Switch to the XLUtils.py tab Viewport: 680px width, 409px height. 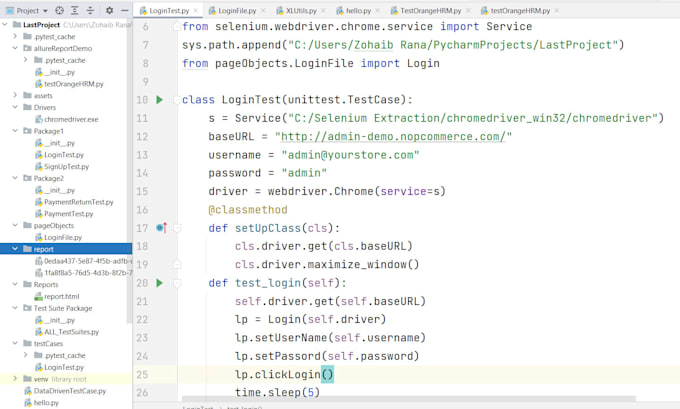(x=301, y=10)
